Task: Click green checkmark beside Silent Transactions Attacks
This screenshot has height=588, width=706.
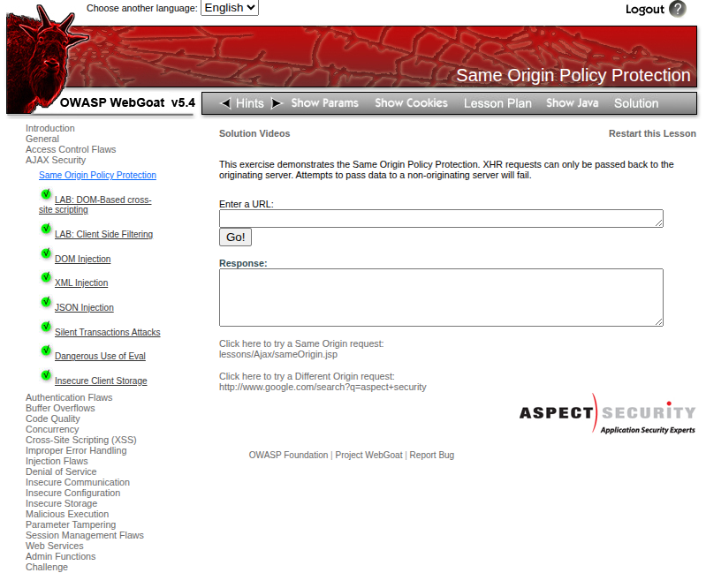Action: (x=46, y=327)
